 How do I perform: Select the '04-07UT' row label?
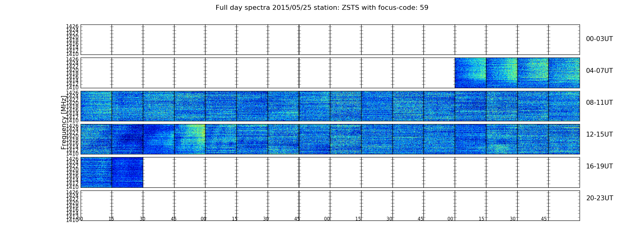tap(599, 71)
